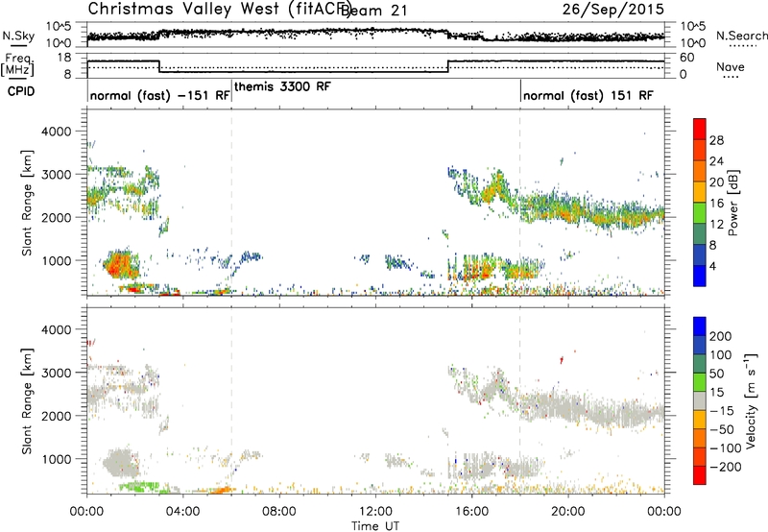Click the 'normal (fast) 151 RF' CPID text

(588, 95)
